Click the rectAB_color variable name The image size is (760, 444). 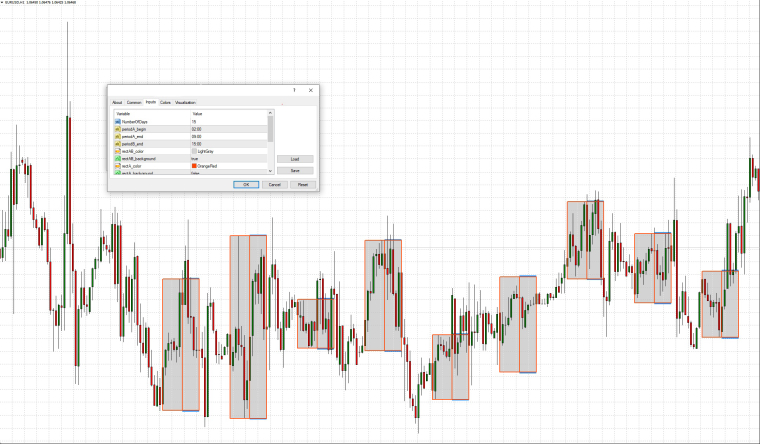click(133, 151)
